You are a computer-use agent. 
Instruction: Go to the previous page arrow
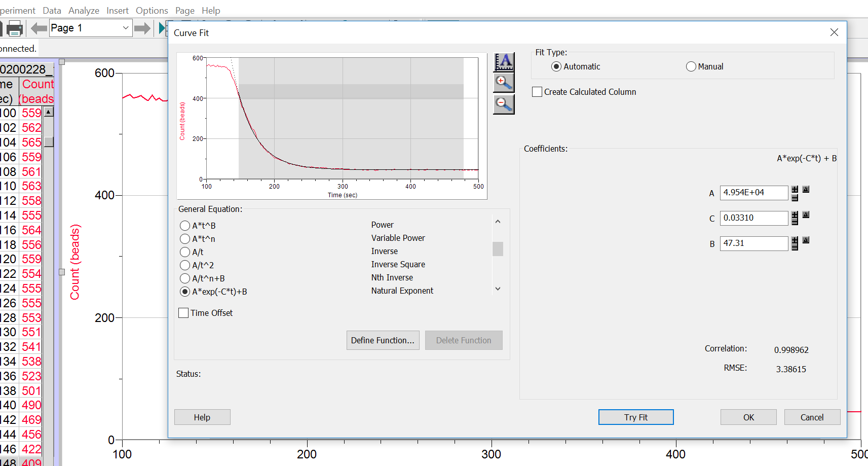click(x=39, y=28)
